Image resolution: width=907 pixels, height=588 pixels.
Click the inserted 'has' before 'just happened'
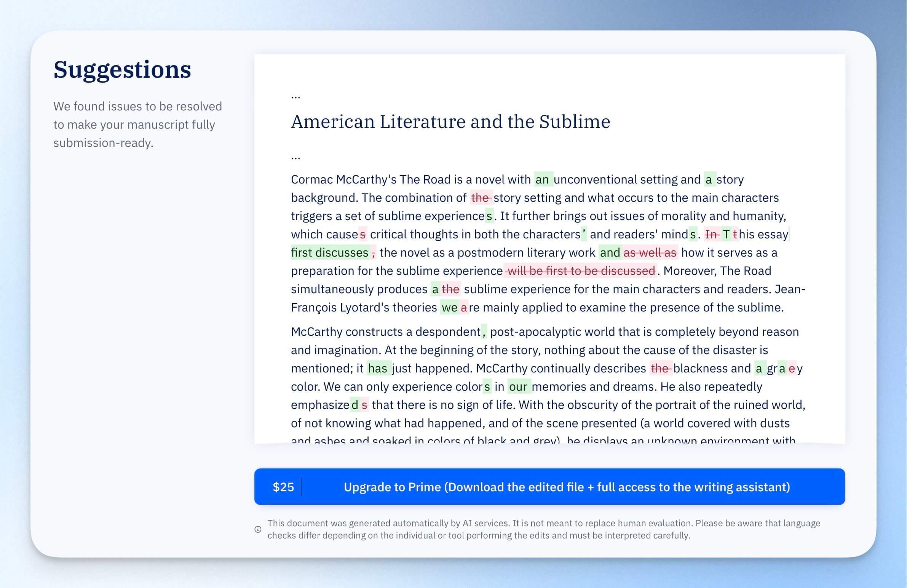(x=378, y=368)
